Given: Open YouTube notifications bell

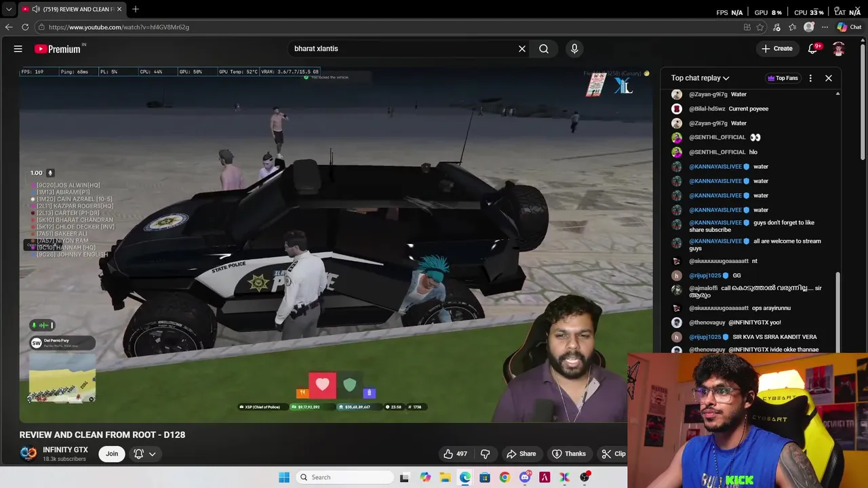Looking at the screenshot, I should pyautogui.click(x=813, y=49).
